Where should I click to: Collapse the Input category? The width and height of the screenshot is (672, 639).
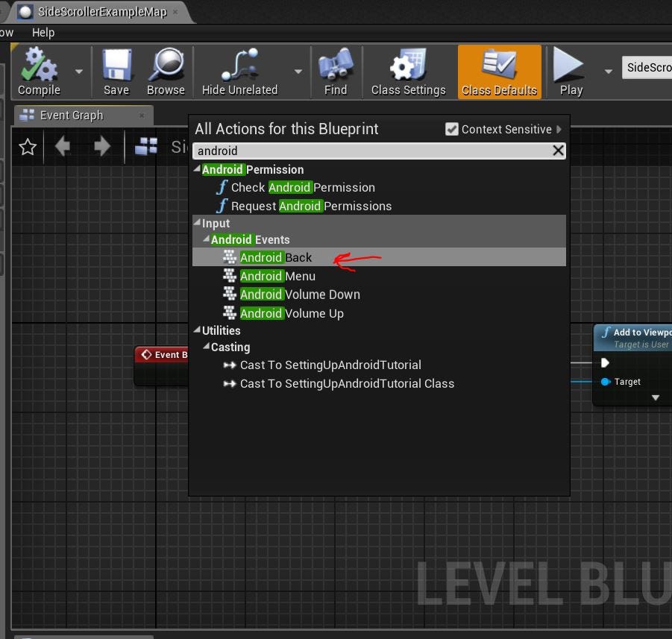pos(197,223)
